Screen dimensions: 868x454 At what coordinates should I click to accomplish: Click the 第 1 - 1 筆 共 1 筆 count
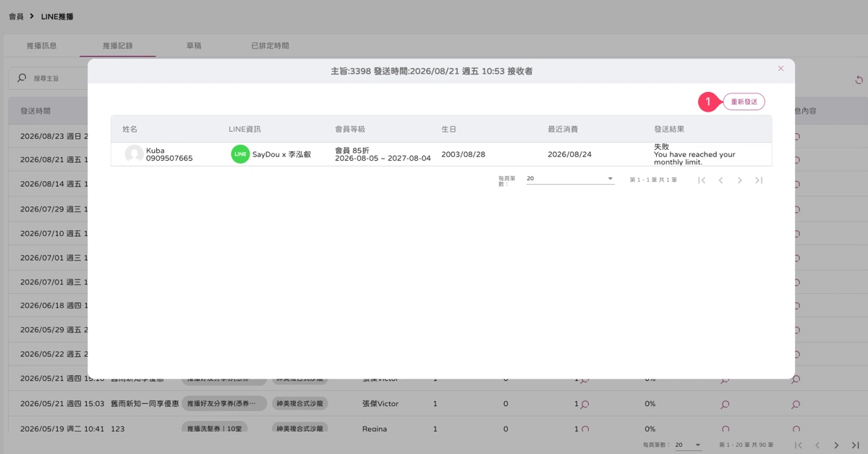tap(653, 180)
